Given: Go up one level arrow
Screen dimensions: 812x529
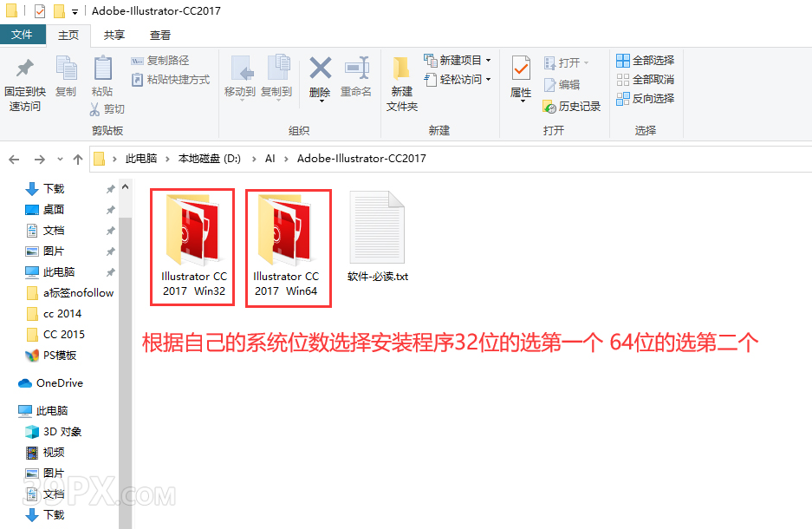Looking at the screenshot, I should (x=78, y=159).
